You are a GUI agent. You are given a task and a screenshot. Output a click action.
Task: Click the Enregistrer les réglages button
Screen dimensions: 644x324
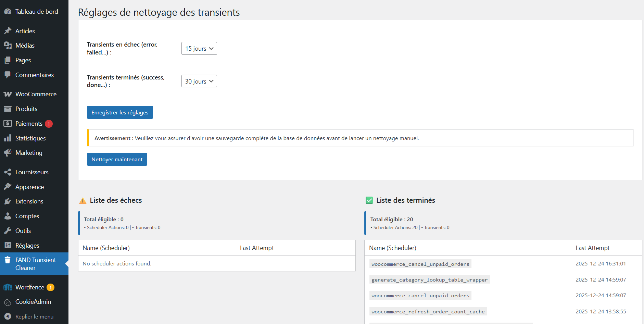tap(120, 112)
